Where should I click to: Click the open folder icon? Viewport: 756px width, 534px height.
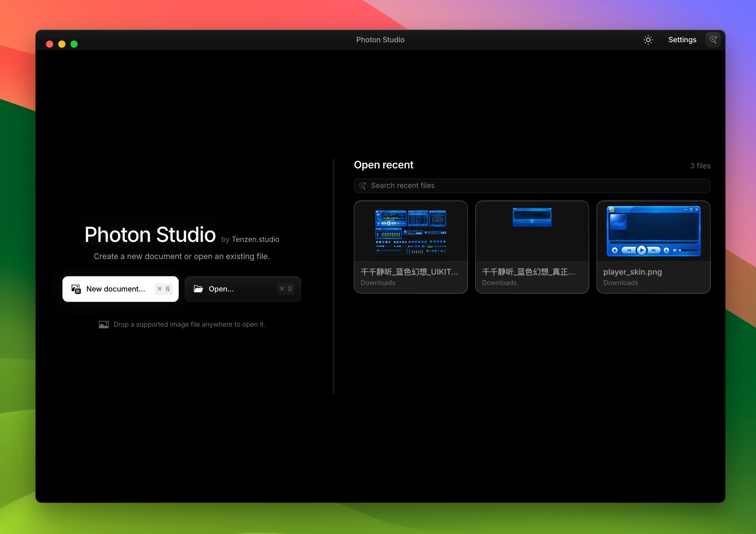pos(198,289)
